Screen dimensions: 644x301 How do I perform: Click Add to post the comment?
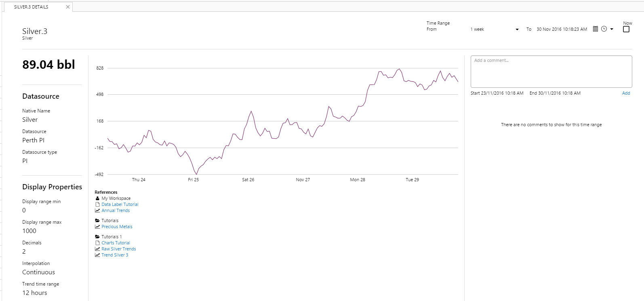point(626,93)
